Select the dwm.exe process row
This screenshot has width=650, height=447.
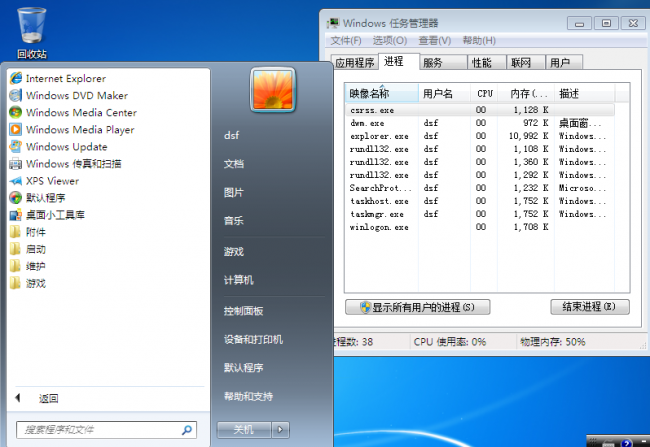480,123
